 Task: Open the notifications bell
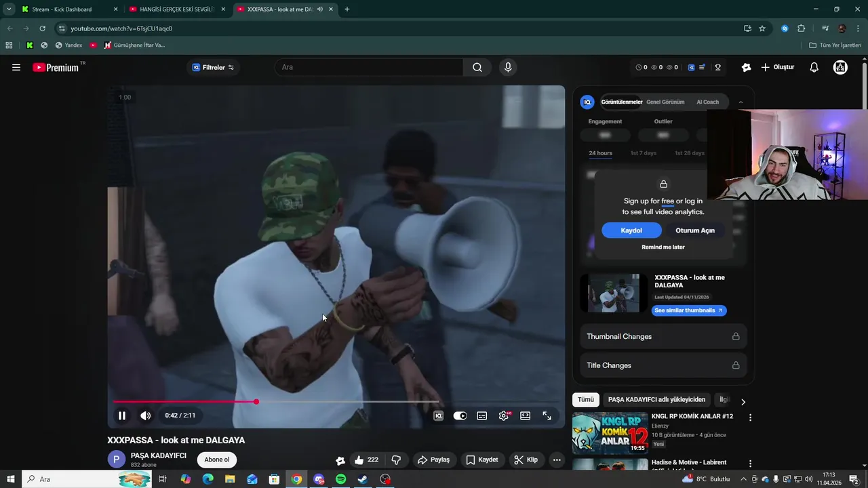814,67
